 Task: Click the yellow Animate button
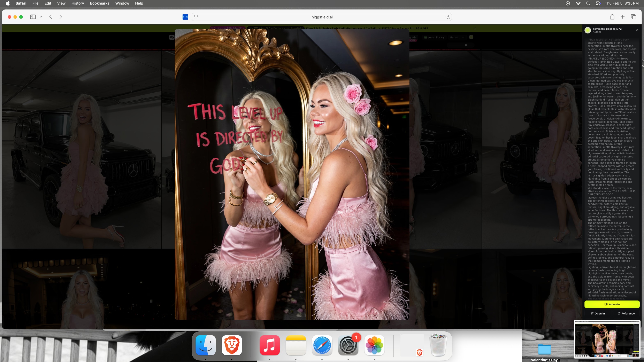(612, 304)
